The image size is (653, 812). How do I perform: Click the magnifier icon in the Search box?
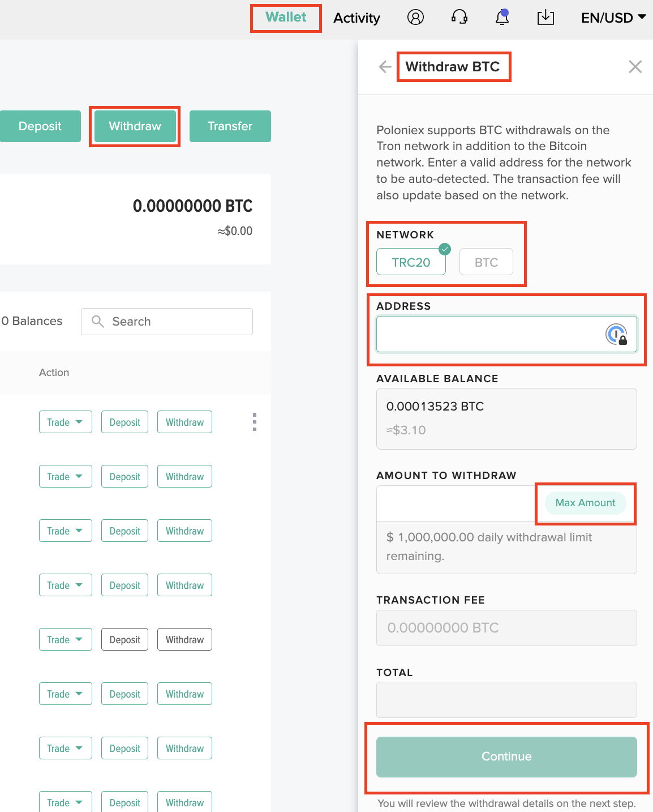(x=98, y=321)
